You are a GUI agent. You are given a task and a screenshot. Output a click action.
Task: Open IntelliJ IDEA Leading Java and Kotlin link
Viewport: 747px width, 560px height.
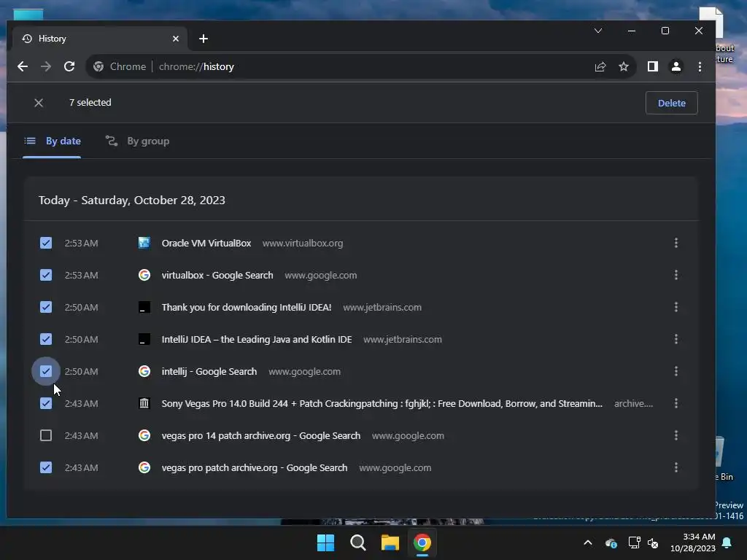257,339
